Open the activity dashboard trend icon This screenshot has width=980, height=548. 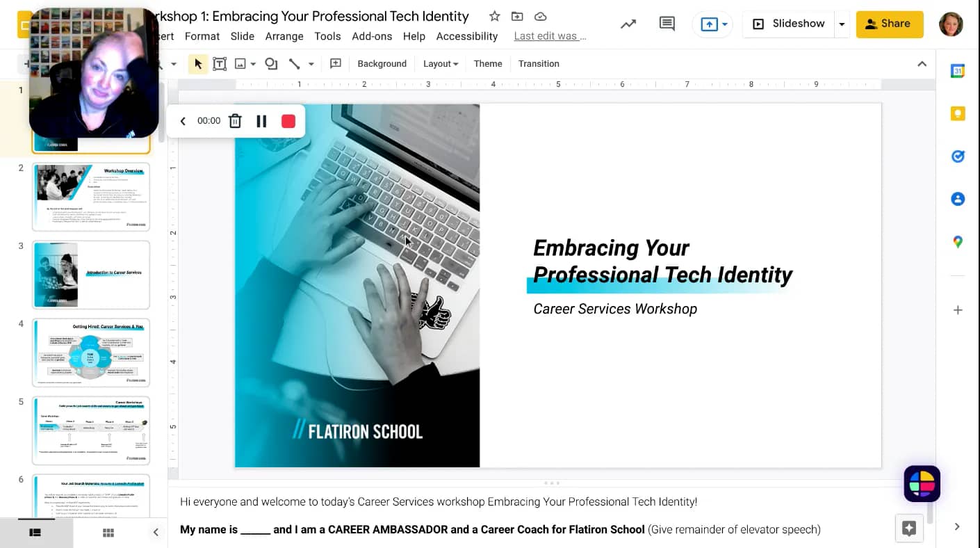click(x=628, y=24)
